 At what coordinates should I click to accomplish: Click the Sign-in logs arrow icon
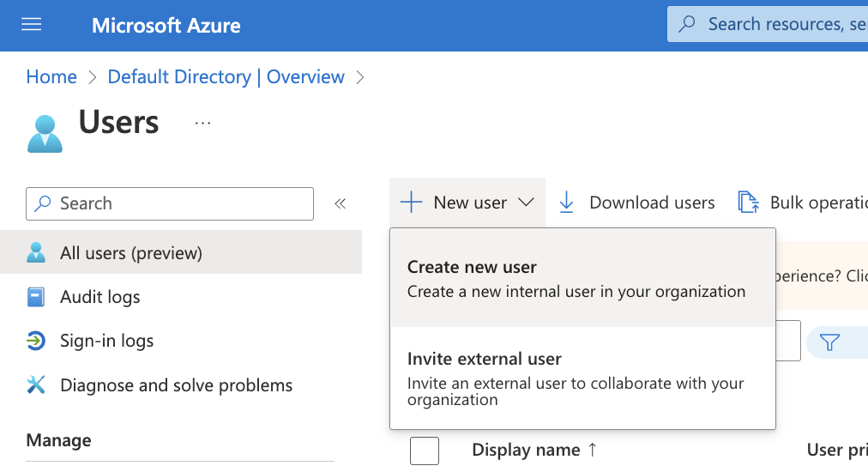pos(36,341)
